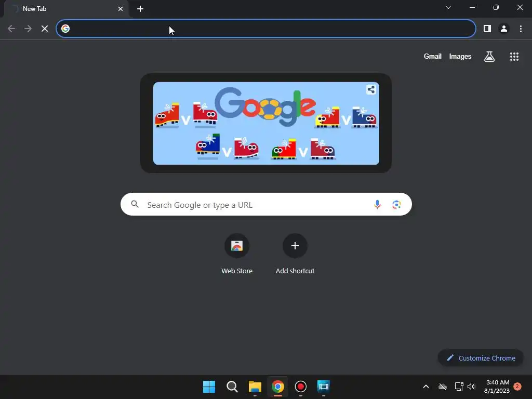Start voice search with the microphone
The height and width of the screenshot is (399, 532).
(377, 204)
